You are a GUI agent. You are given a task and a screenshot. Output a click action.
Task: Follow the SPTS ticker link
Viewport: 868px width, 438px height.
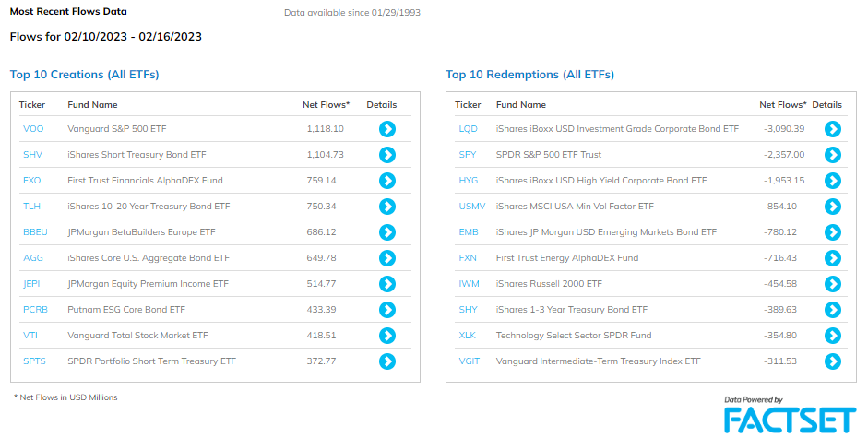34,361
